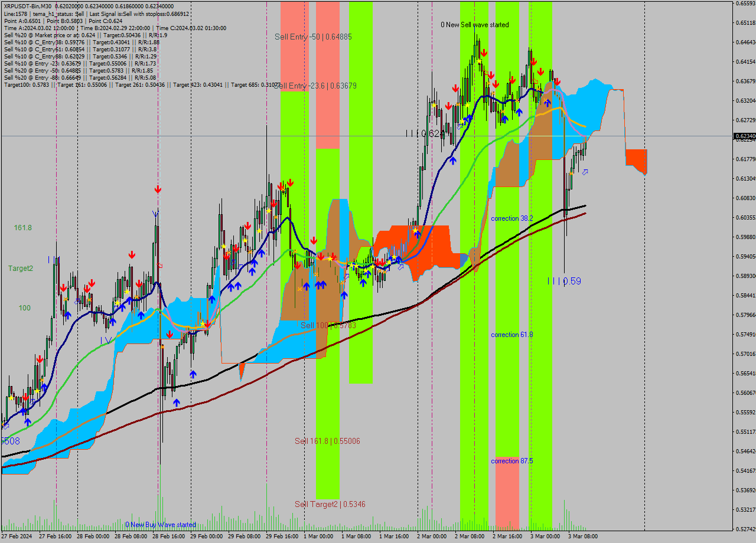Select the 'Sell 161.8 | 0.55006' label
This screenshot has width=756, height=543.
(x=328, y=441)
